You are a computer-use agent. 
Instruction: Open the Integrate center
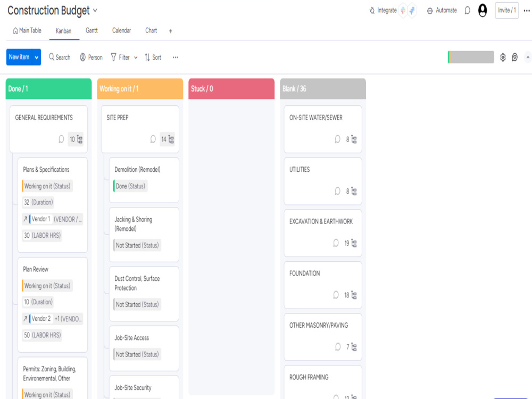click(x=383, y=11)
